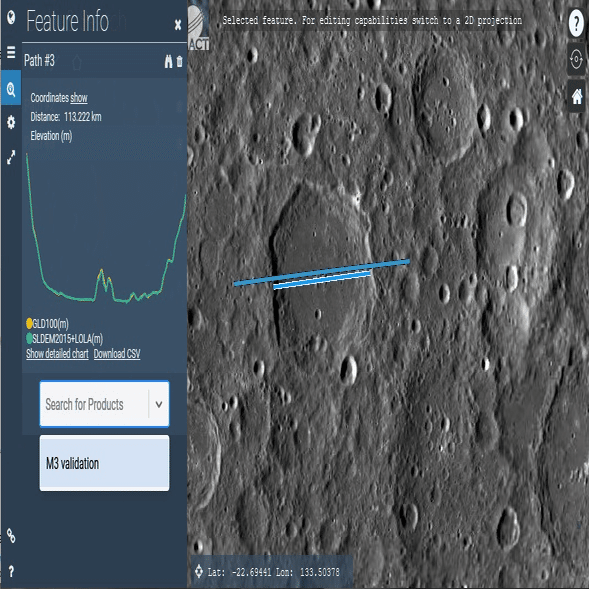The width and height of the screenshot is (589, 589).
Task: Click the chain link icon in the sidebar
Action: point(11,536)
